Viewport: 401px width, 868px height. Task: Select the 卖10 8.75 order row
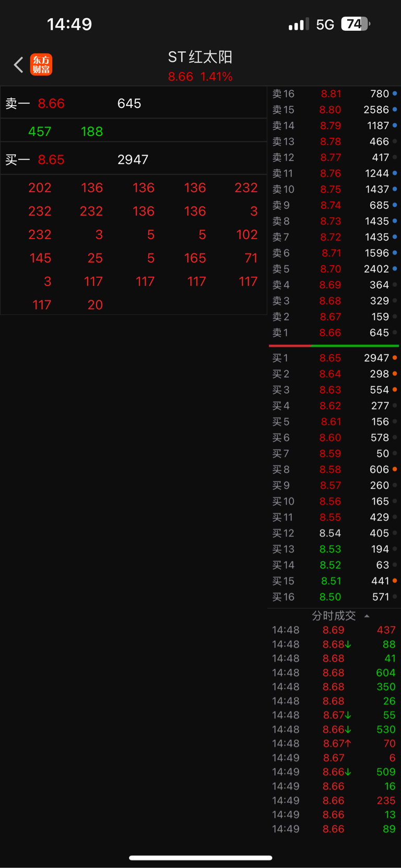(x=334, y=189)
